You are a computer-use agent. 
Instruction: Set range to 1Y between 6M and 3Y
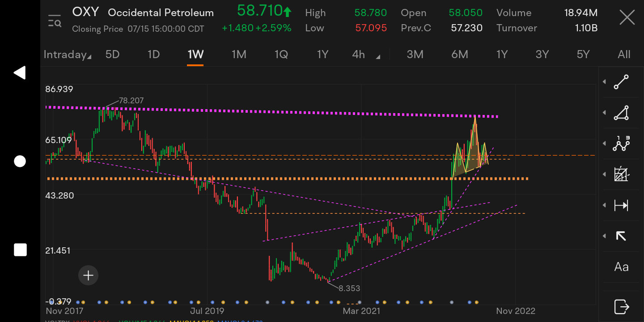coord(502,55)
